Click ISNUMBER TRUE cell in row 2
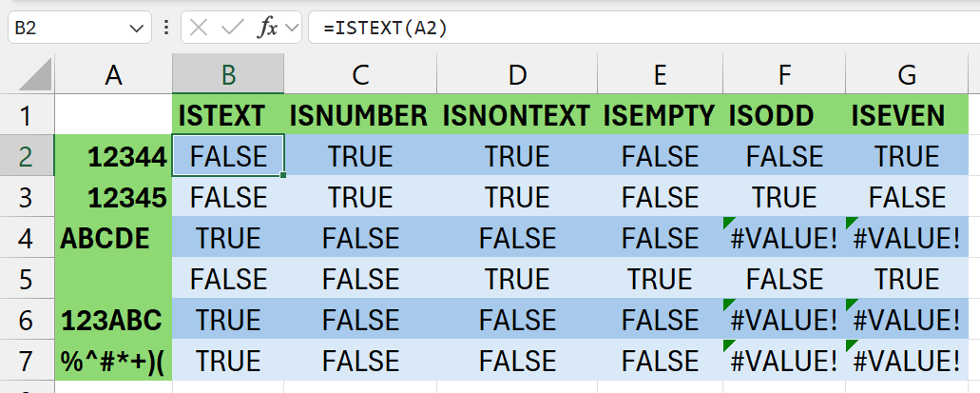 pos(360,156)
